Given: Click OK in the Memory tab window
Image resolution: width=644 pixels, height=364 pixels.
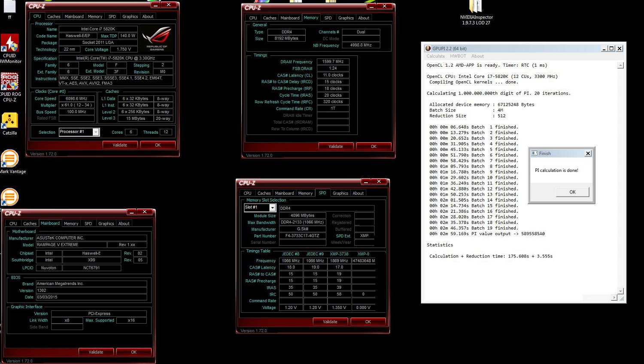Looking at the screenshot, I should [x=374, y=146].
